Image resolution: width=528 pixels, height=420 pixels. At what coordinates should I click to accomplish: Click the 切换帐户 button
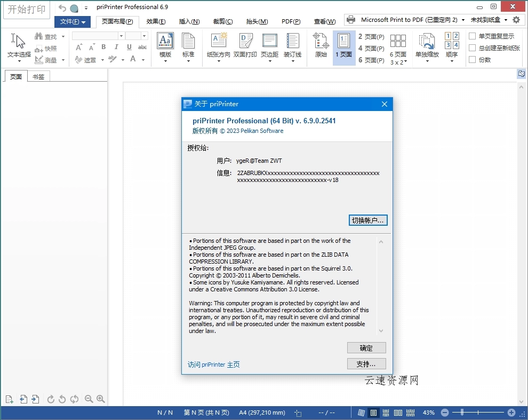click(368, 220)
